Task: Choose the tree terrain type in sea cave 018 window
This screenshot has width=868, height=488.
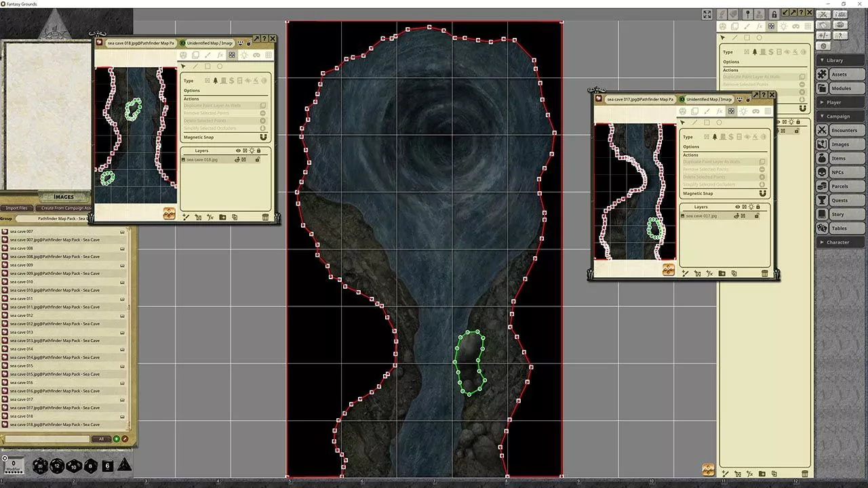Action: click(216, 81)
